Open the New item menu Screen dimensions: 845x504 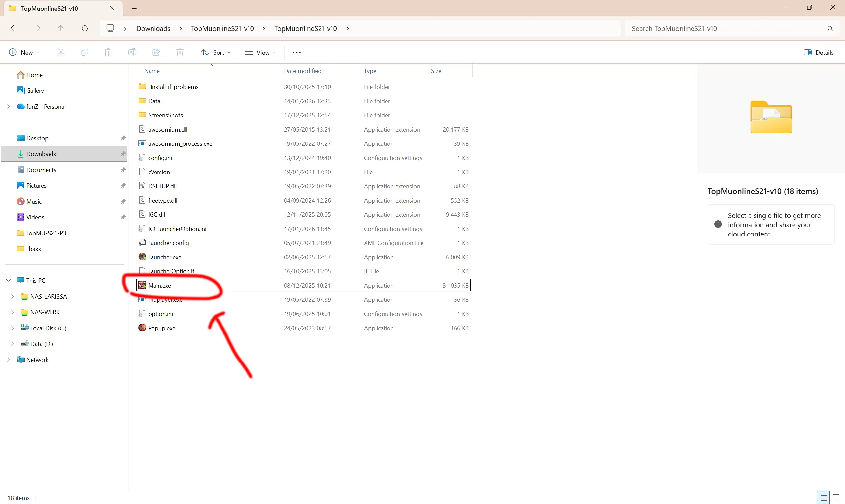(x=24, y=52)
